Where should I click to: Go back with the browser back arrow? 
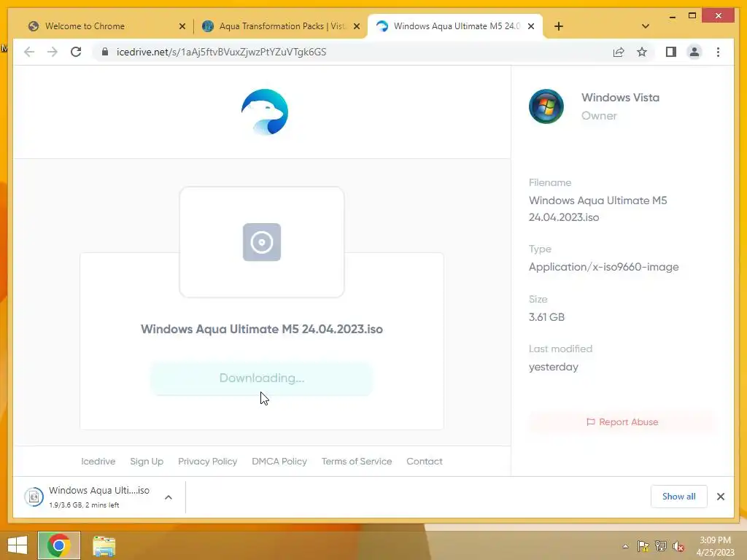(x=29, y=52)
